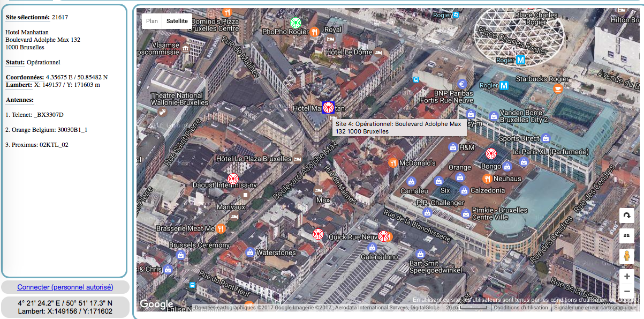Select the Hôtel Le Dôme bed icon
The width and height of the screenshot is (644, 319).
coord(378,53)
